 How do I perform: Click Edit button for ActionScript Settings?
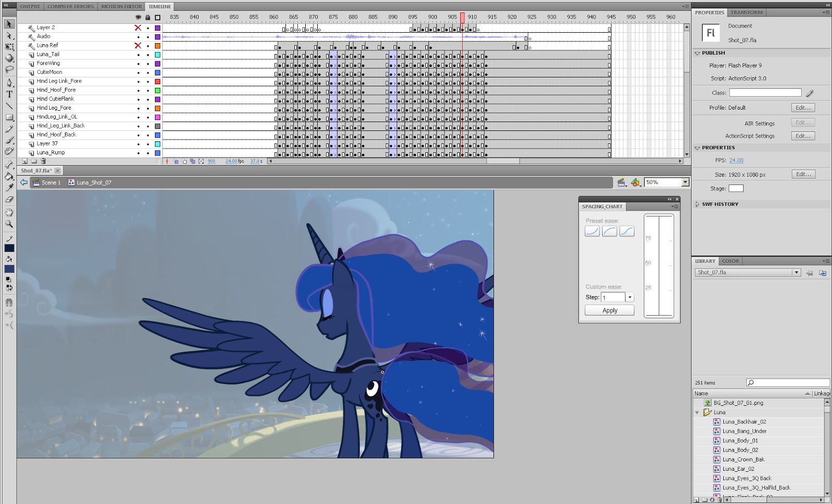[803, 136]
